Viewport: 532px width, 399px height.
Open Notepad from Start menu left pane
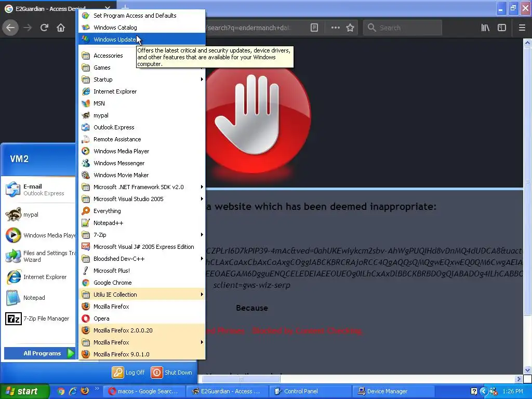pyautogui.click(x=39, y=298)
